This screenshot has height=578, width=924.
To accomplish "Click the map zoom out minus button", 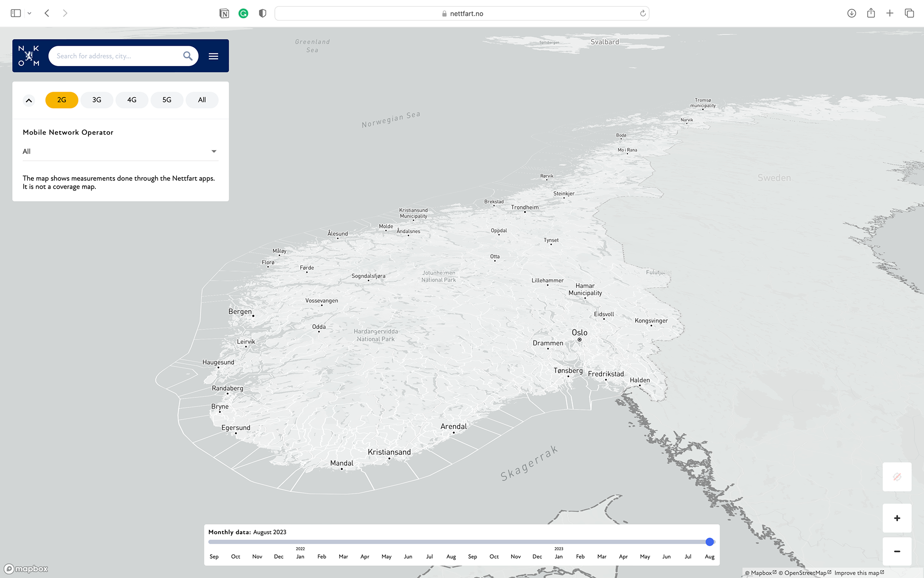I will [897, 551].
